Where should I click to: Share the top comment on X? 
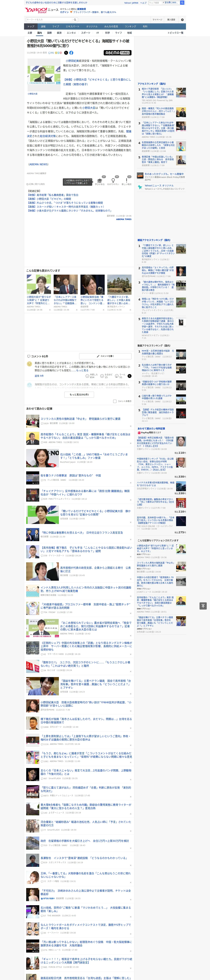click(129, 376)
